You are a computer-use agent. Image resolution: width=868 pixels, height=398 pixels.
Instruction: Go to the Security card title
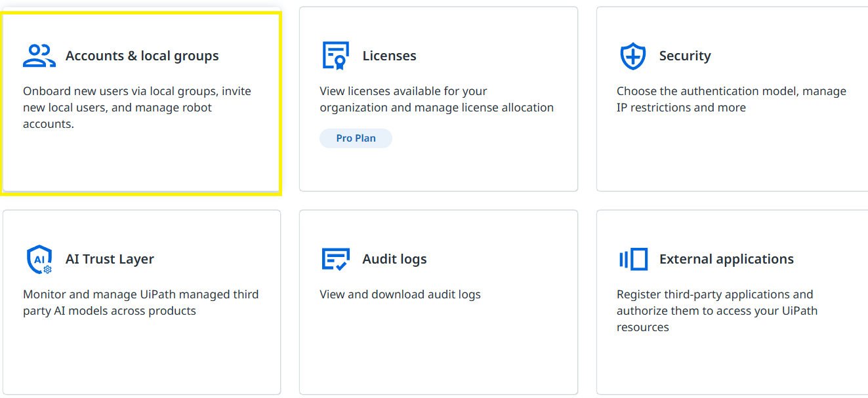click(685, 56)
